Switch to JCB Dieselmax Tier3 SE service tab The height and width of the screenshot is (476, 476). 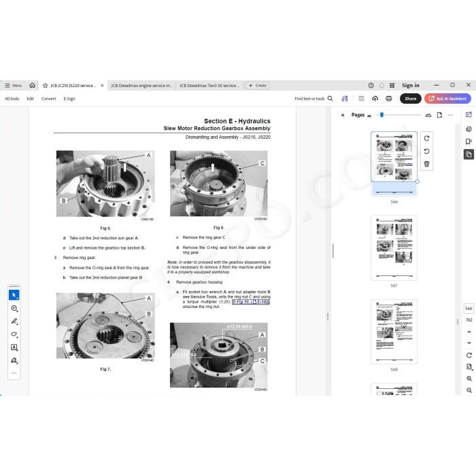(x=209, y=86)
